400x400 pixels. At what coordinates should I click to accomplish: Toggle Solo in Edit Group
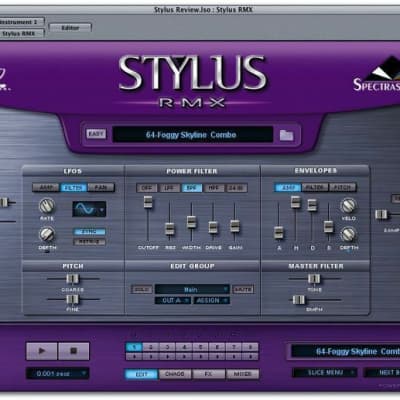142,289
